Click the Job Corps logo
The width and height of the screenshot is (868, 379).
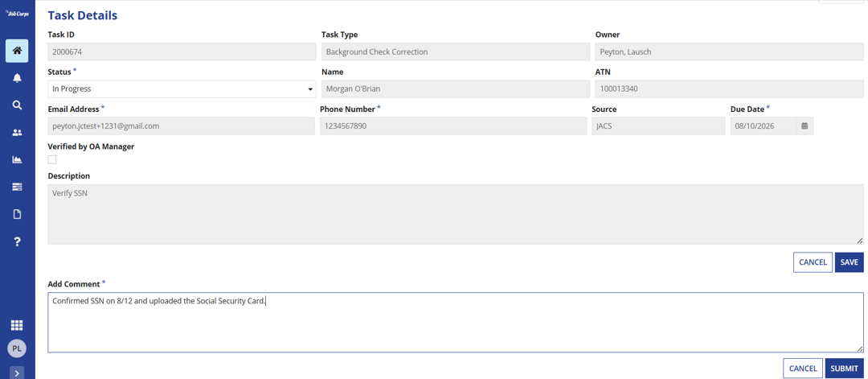coord(17,14)
